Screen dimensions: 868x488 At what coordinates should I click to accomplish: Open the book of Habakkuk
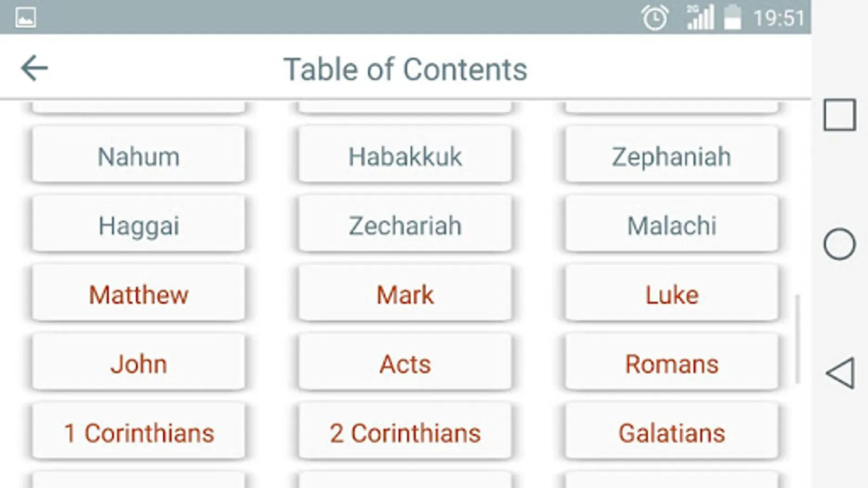coord(405,155)
